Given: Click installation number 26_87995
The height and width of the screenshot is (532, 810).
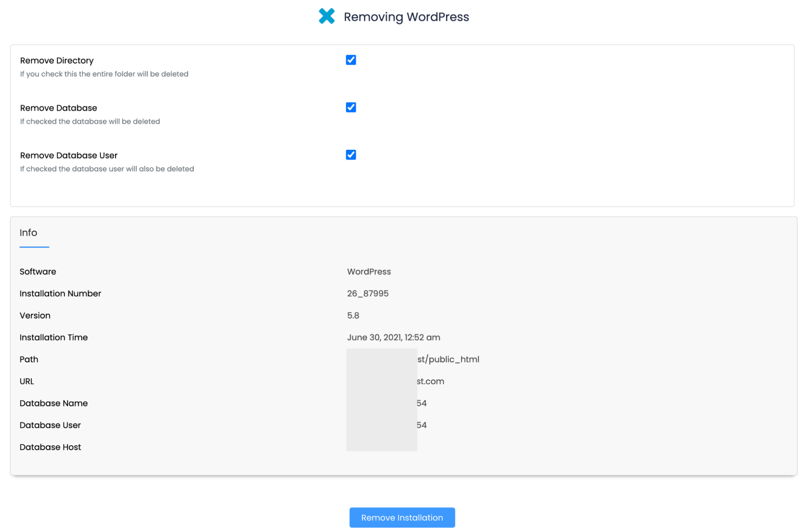Looking at the screenshot, I should (x=368, y=294).
